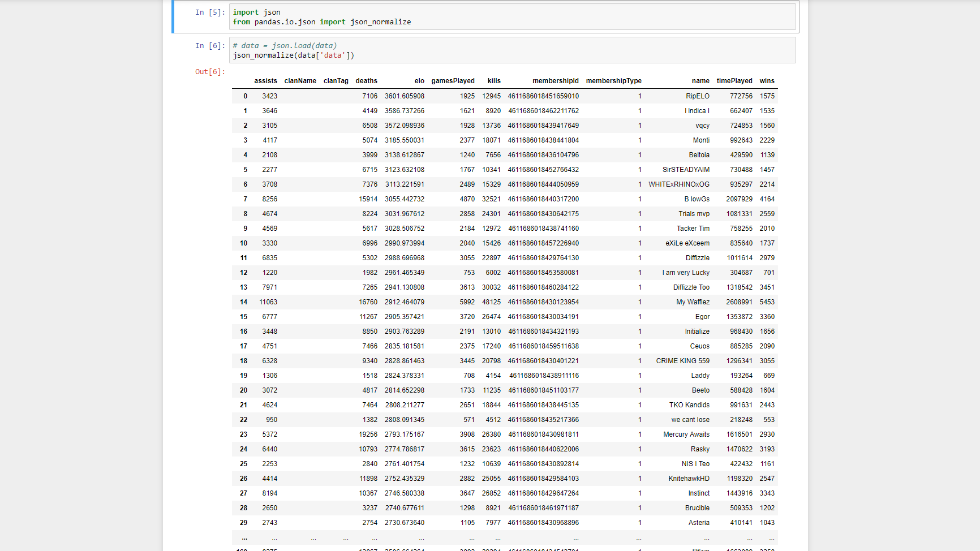Click assists value 11063
Screen dimensions: 980x551
(x=268, y=302)
